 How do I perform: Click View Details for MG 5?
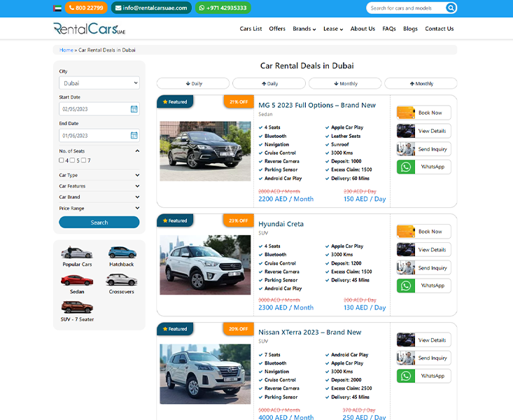tap(423, 131)
